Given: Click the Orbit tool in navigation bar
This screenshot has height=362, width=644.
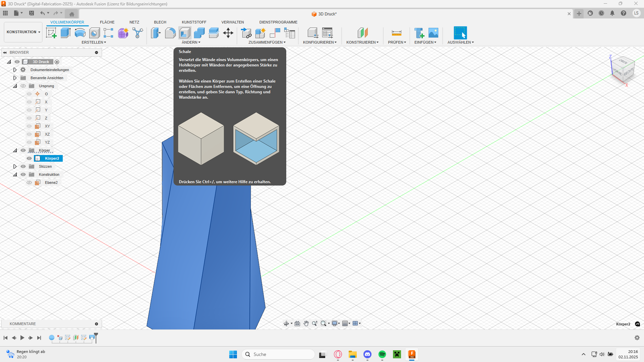Looking at the screenshot, I should 286,323.
